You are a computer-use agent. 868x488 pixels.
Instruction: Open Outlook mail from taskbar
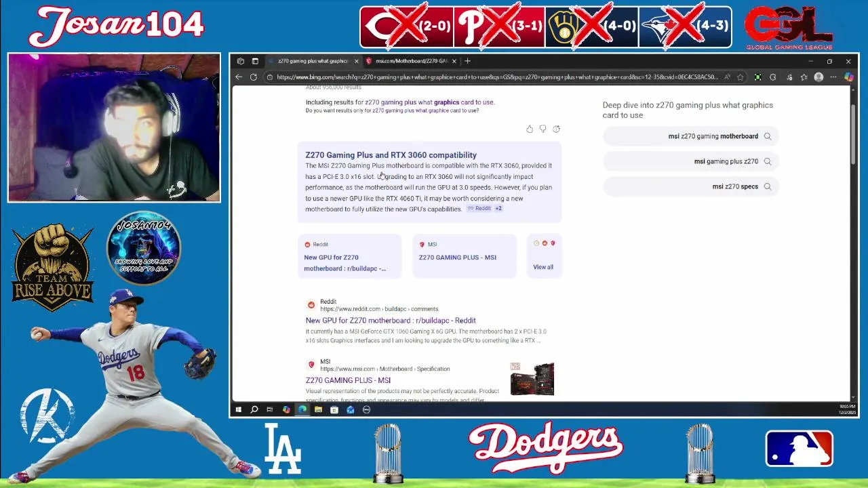(x=351, y=409)
